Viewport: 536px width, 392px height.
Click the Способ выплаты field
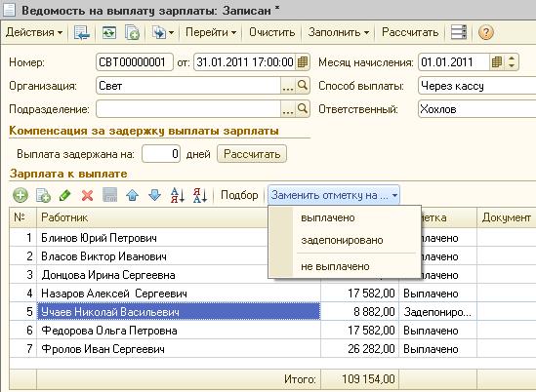pos(476,86)
